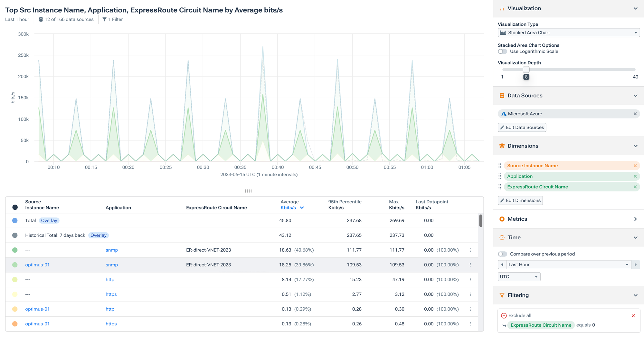The width and height of the screenshot is (644, 337).
Task: Click the funnel icon beside 1 Filter
Action: click(x=104, y=19)
